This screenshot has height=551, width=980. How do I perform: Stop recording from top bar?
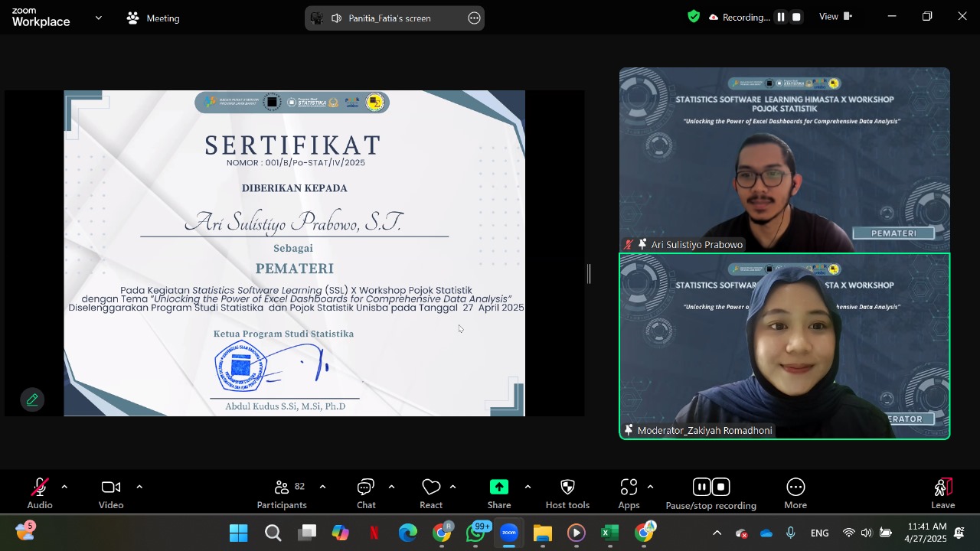pos(796,17)
